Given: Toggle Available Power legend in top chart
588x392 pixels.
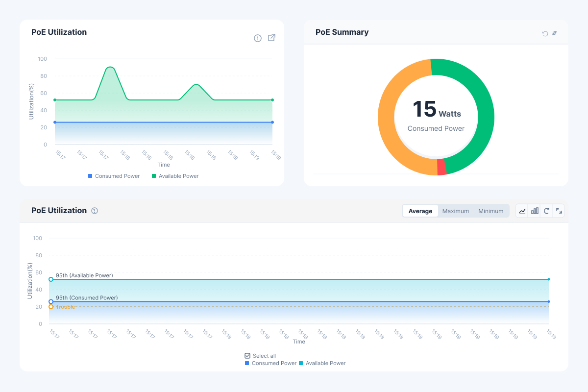Looking at the screenshot, I should tap(175, 176).
